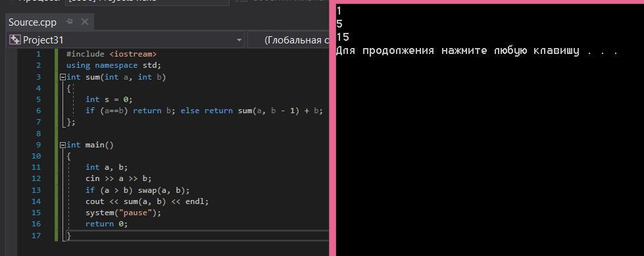Focus the console pause prompt text
The image size is (644, 256).
coord(477,51)
